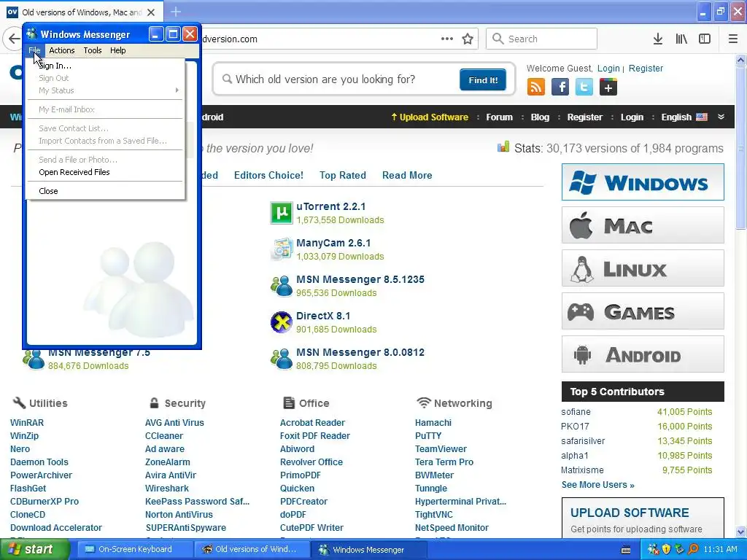Click the RSS feed icon
This screenshot has width=747, height=560.
(x=536, y=87)
